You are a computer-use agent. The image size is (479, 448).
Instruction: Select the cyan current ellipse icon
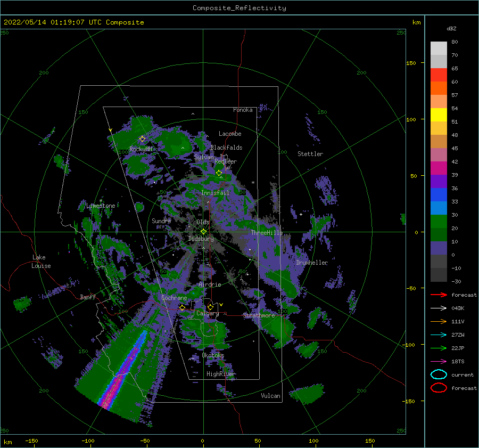(x=439, y=374)
